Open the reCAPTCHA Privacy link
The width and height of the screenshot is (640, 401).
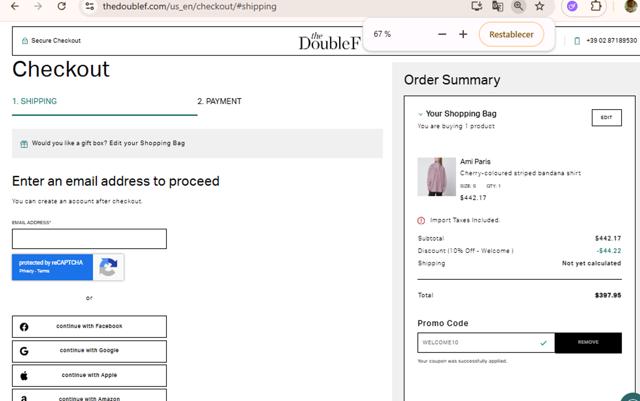[x=26, y=271]
